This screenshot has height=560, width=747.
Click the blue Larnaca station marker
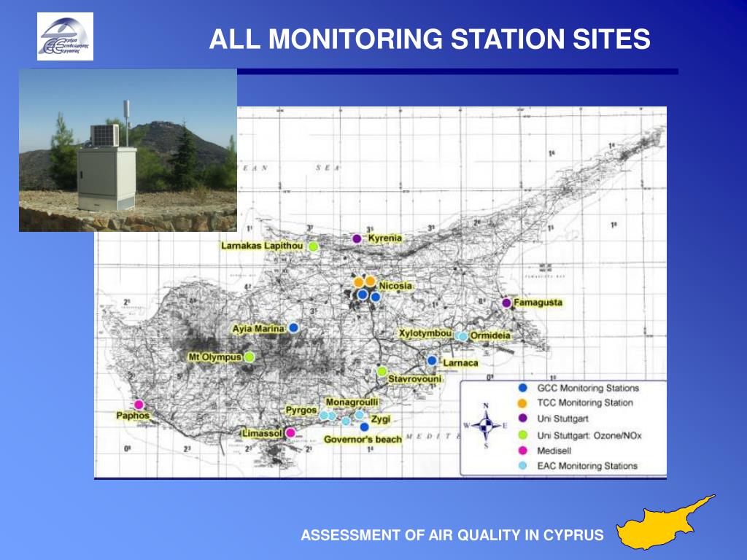432,360
